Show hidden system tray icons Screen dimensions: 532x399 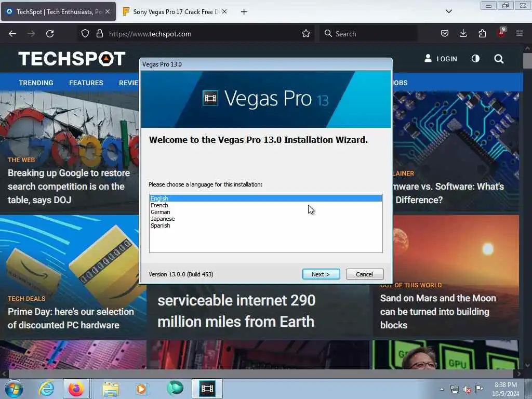click(442, 389)
